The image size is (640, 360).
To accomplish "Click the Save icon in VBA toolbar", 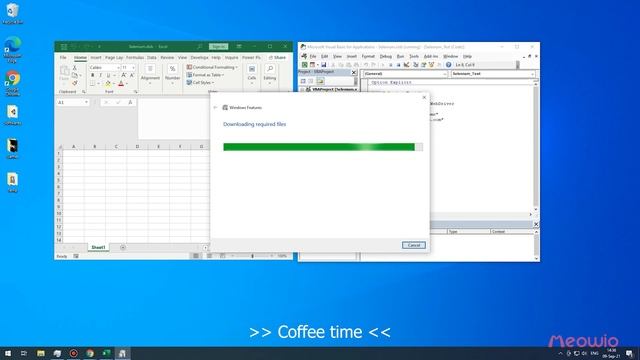I will (324, 65).
